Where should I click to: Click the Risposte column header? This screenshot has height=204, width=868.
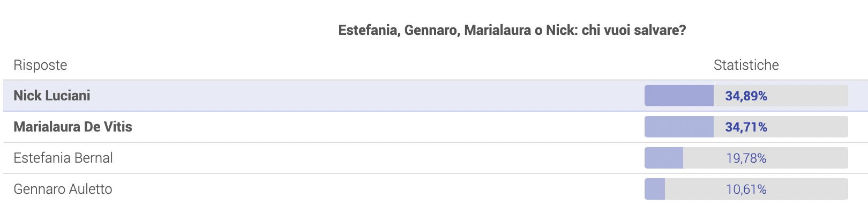pyautogui.click(x=40, y=65)
